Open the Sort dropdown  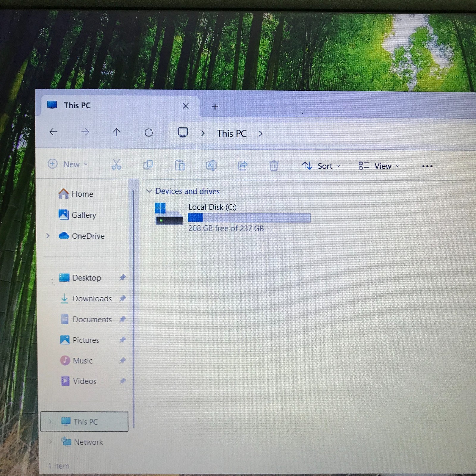(x=321, y=166)
